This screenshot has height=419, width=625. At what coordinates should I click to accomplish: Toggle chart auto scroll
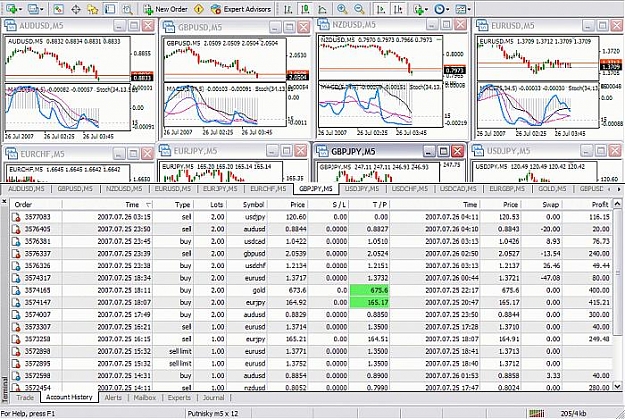point(381,9)
